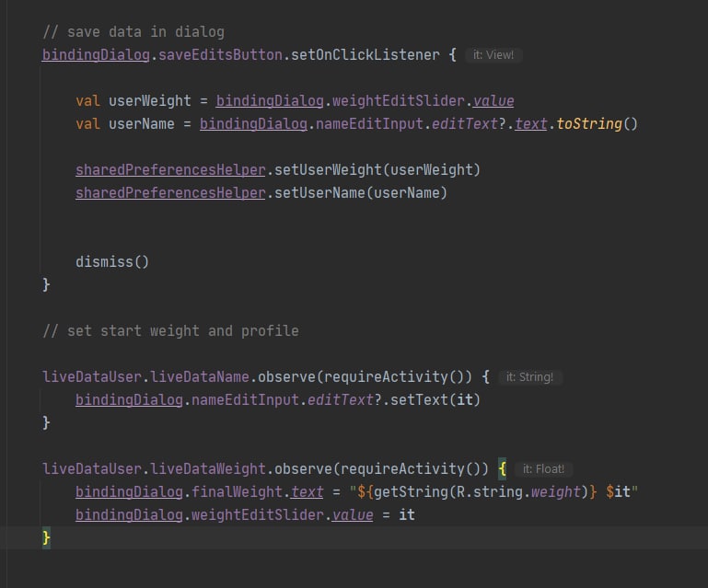Click the comment "// save data in dialog"
Image resolution: width=708 pixels, height=588 pixels.
[133, 32]
